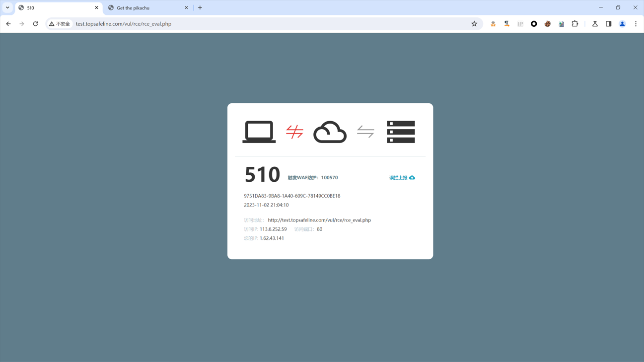Click the laptop icon on the block page
644x362 pixels.
tap(259, 131)
